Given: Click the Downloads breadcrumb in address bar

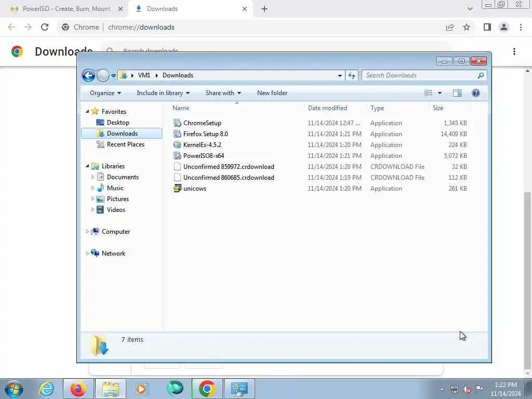Looking at the screenshot, I should pyautogui.click(x=178, y=75).
